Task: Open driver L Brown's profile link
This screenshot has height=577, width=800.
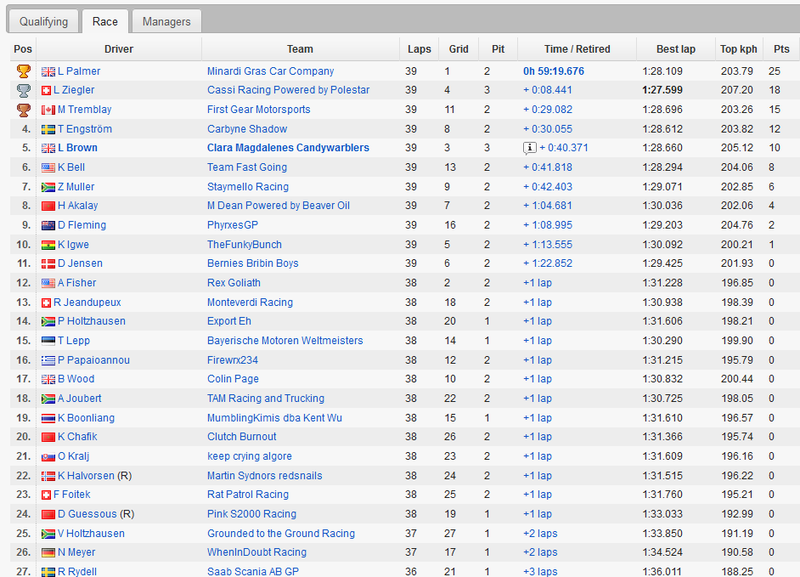Action: [78, 148]
